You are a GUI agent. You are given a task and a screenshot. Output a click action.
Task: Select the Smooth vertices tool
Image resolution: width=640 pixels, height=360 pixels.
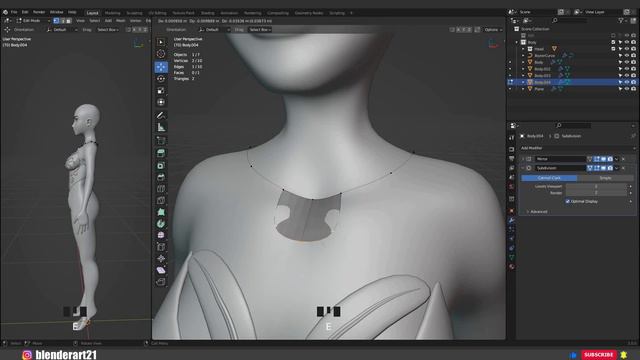tap(161, 236)
